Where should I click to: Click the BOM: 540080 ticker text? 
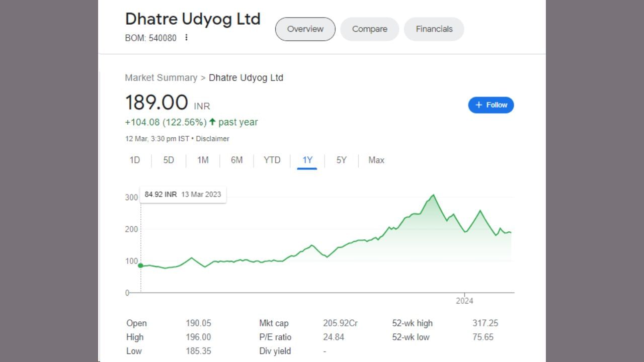click(151, 38)
